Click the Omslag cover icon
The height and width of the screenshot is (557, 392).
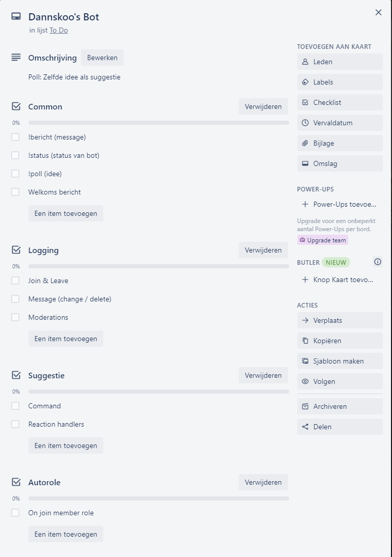click(305, 163)
